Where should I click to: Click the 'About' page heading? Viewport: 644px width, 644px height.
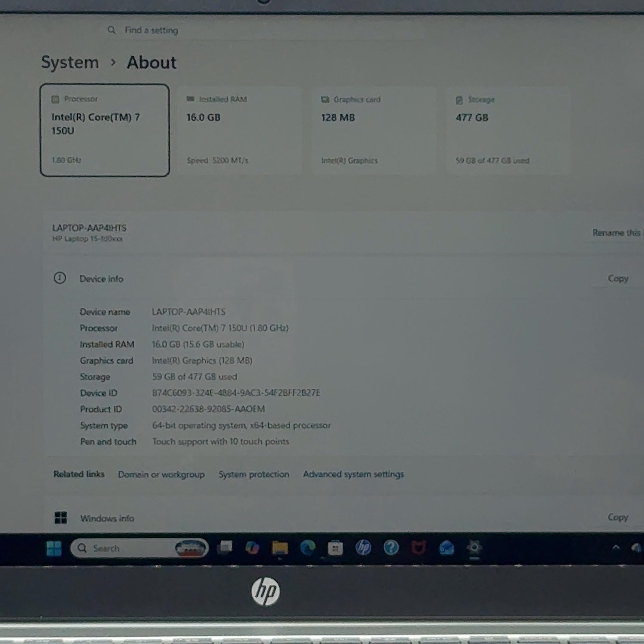[x=152, y=63]
